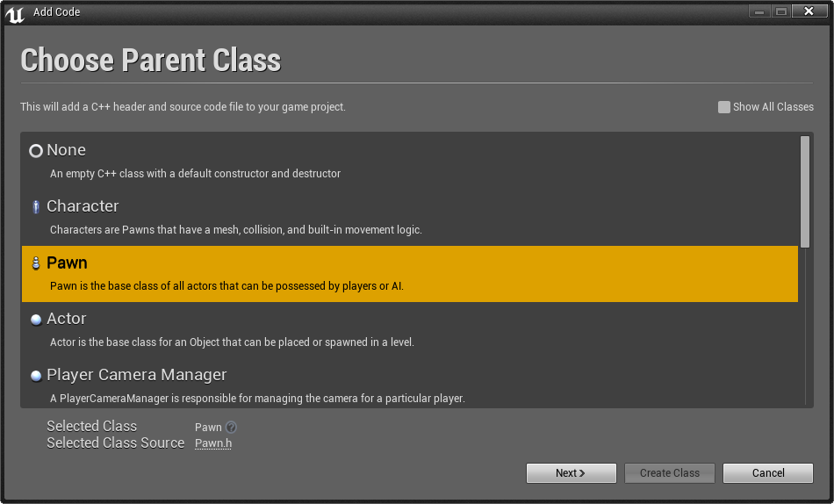
Task: Select None as parent class
Action: tap(410, 162)
